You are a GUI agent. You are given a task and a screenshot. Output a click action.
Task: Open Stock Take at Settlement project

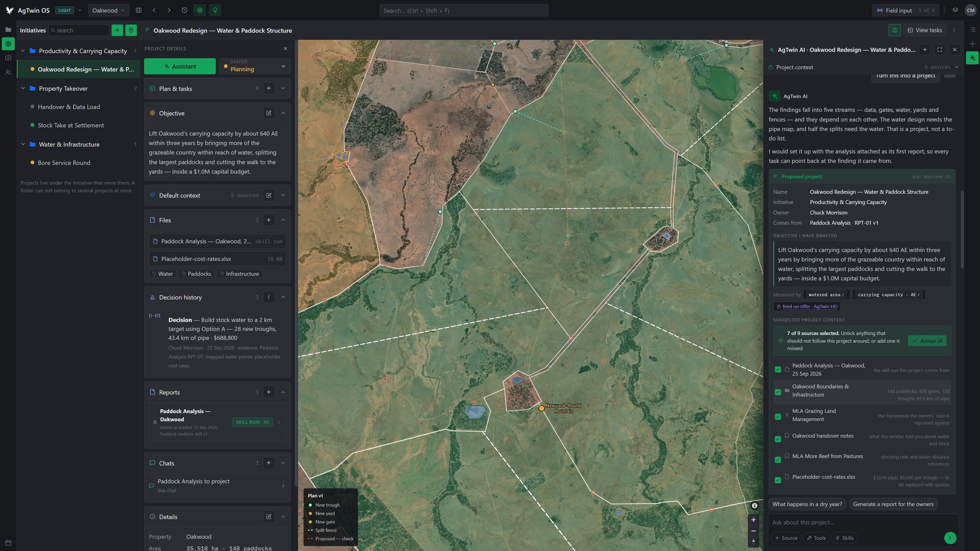[78, 125]
